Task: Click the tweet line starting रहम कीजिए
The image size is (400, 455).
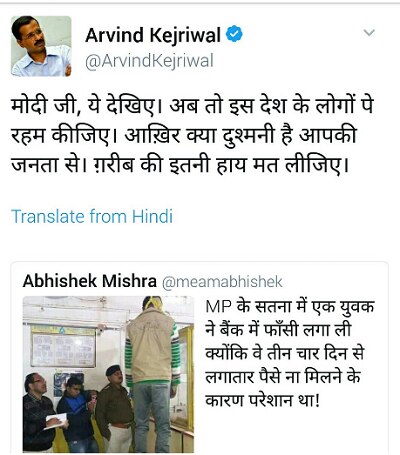Action: click(x=184, y=136)
